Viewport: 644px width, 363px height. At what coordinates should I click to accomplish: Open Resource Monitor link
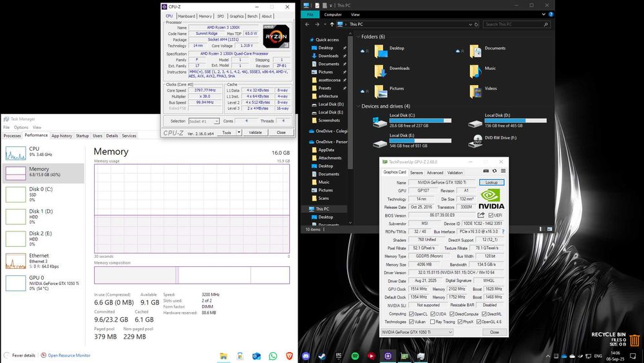coord(69,355)
